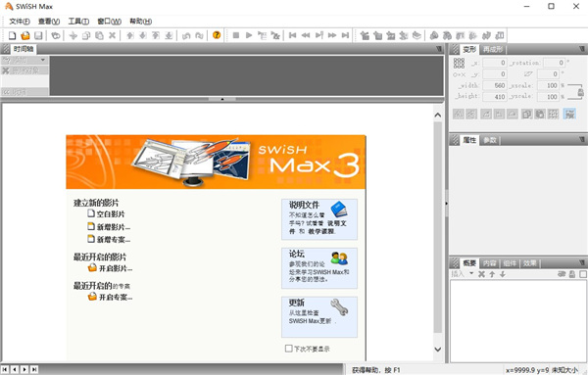Click the _rotation input field
The width and height of the screenshot is (588, 375).
(x=554, y=63)
